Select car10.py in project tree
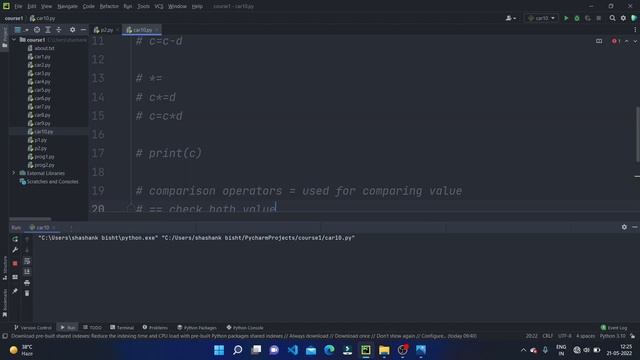The image size is (640, 360). click(x=40, y=132)
